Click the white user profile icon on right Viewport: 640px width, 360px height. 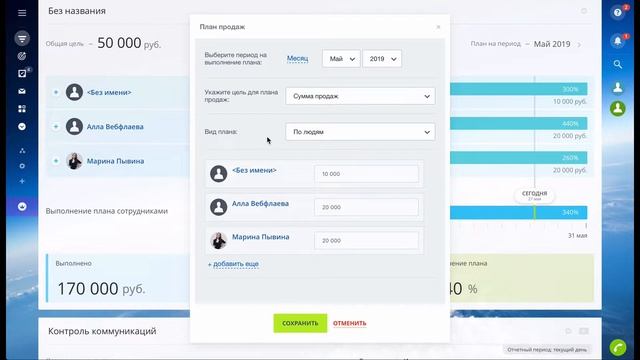618,87
